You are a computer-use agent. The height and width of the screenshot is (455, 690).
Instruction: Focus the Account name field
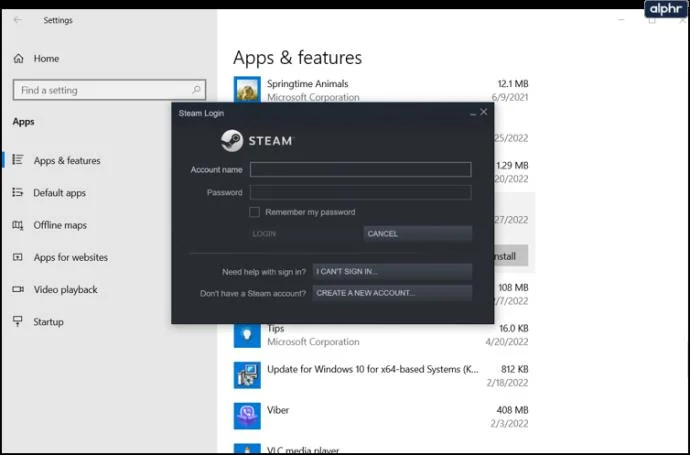(360, 169)
